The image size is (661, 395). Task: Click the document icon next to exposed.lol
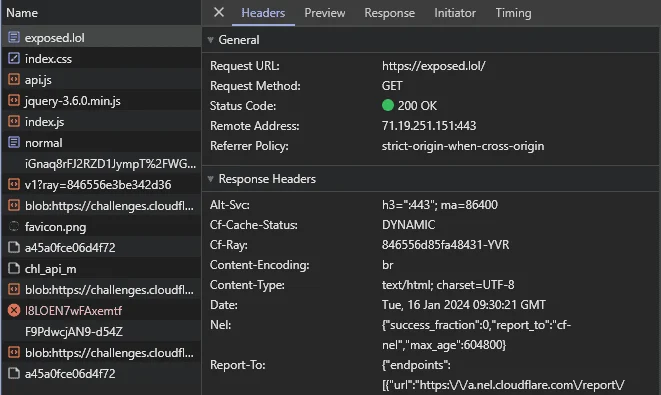14,38
